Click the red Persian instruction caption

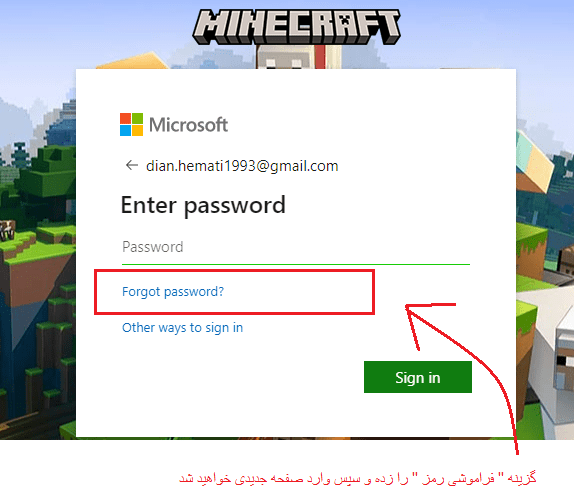358,478
